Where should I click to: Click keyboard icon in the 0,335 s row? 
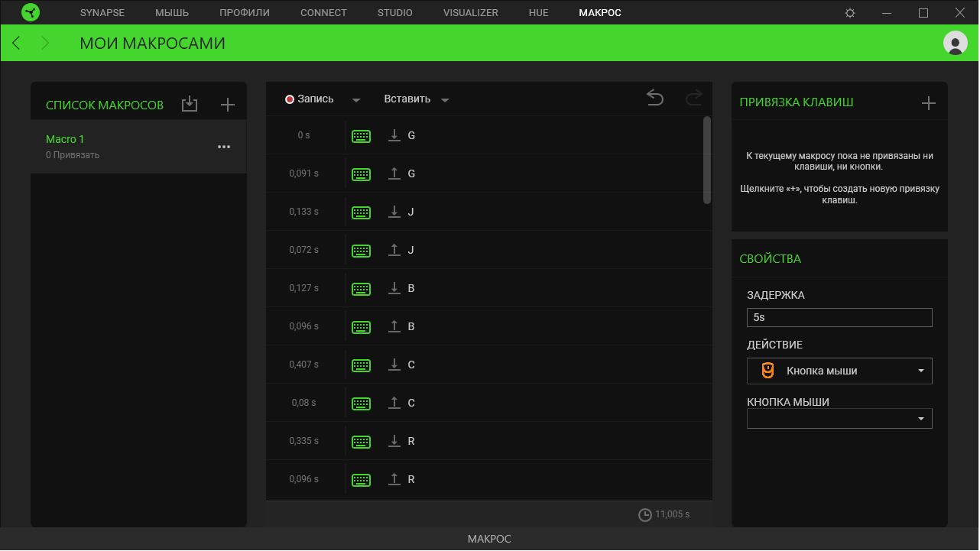click(x=361, y=442)
